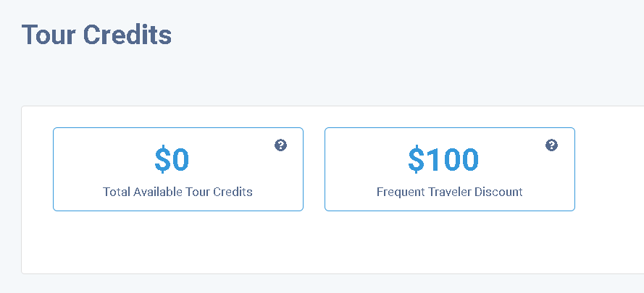Select the Total Available Tour Credits label
644x293 pixels.
click(x=177, y=192)
